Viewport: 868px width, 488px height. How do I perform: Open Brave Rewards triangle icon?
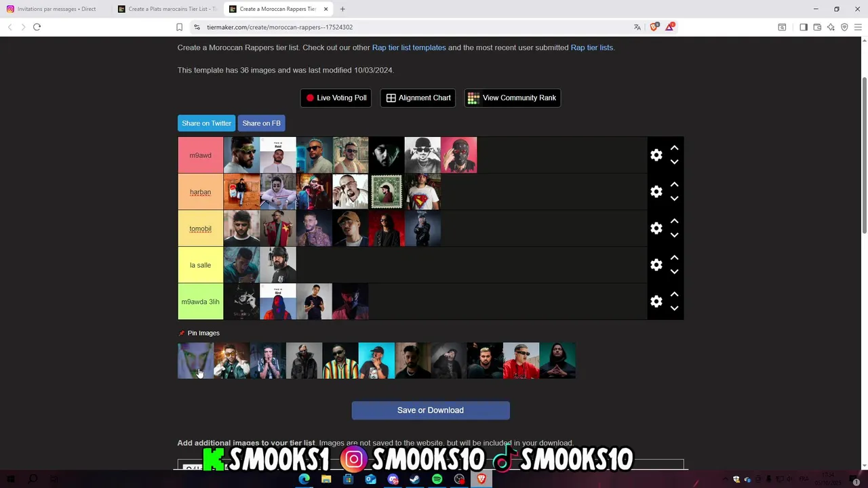coord(670,27)
